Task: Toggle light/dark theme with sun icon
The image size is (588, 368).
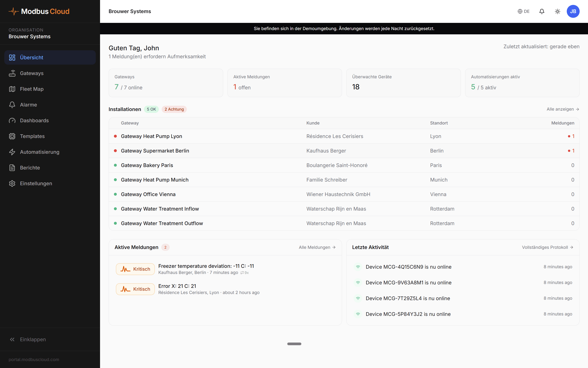Action: click(x=558, y=11)
